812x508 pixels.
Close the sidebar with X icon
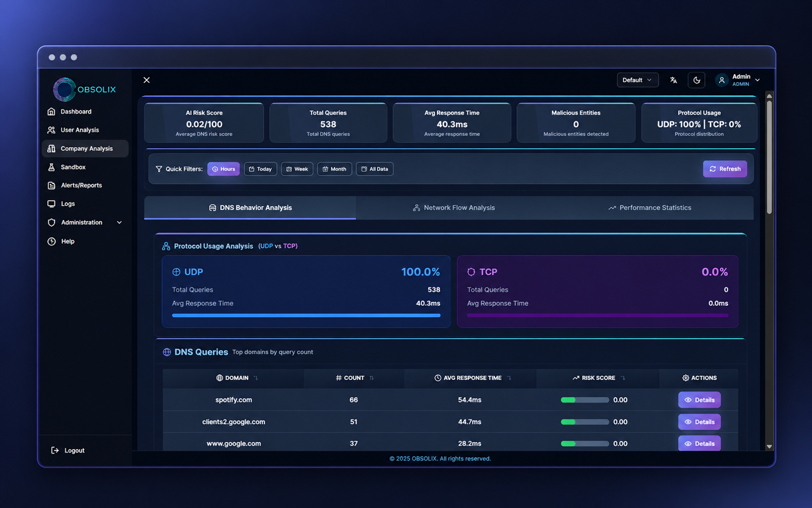pos(147,80)
